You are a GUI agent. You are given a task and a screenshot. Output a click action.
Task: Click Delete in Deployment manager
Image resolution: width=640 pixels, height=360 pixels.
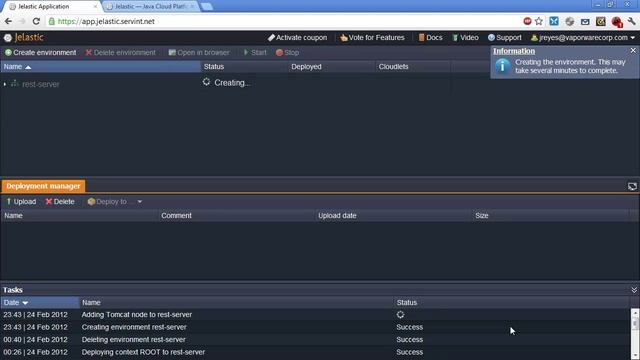click(x=60, y=202)
